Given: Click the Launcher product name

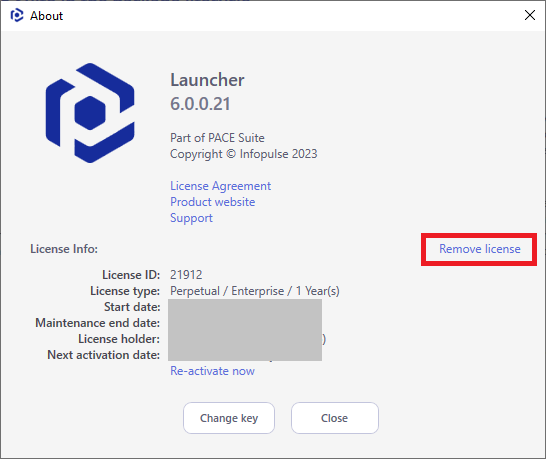Looking at the screenshot, I should 207,80.
